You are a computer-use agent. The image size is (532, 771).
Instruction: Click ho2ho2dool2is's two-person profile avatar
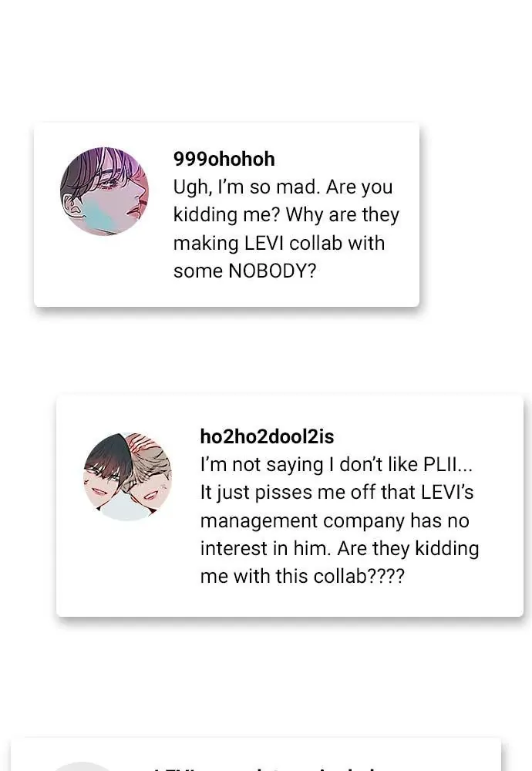[x=127, y=476]
